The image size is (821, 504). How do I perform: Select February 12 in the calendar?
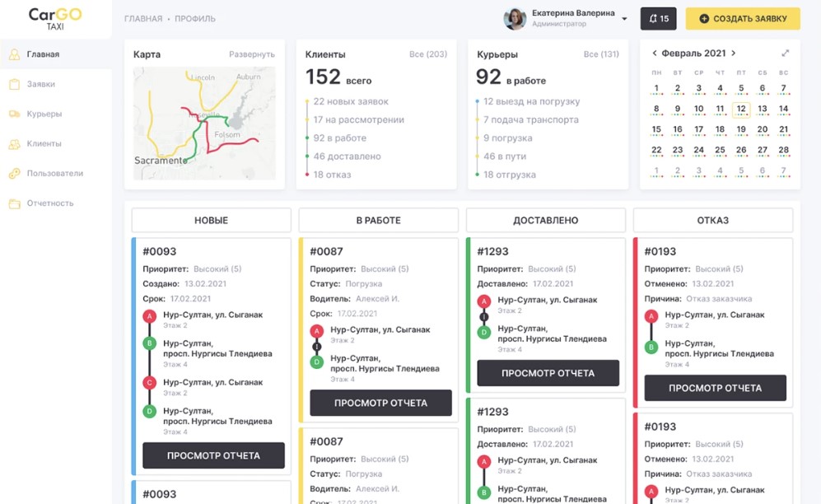click(x=741, y=110)
